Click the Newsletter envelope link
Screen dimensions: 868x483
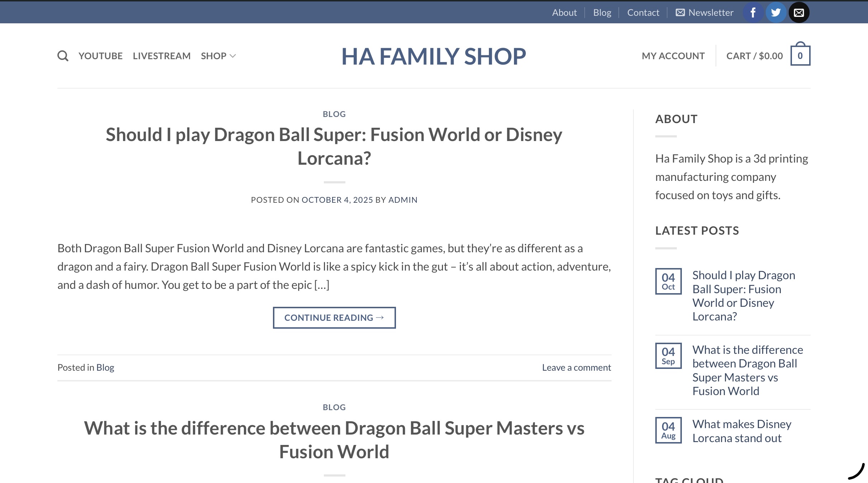pos(704,13)
